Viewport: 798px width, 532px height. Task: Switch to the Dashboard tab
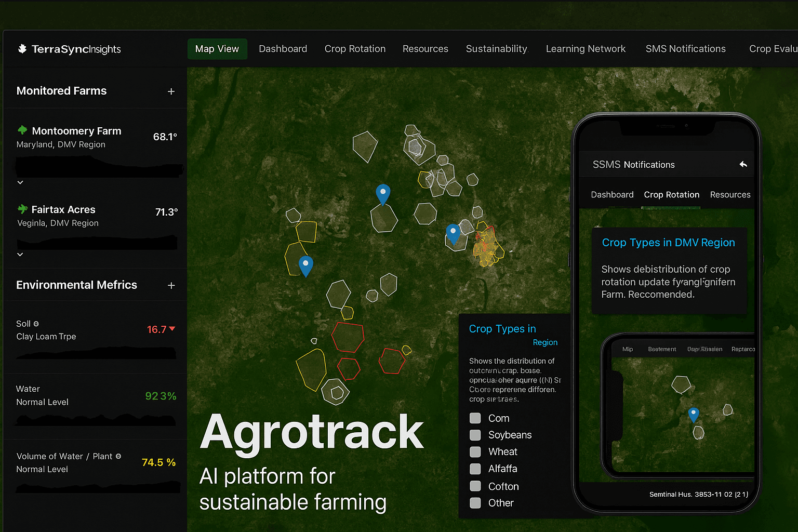coord(283,48)
